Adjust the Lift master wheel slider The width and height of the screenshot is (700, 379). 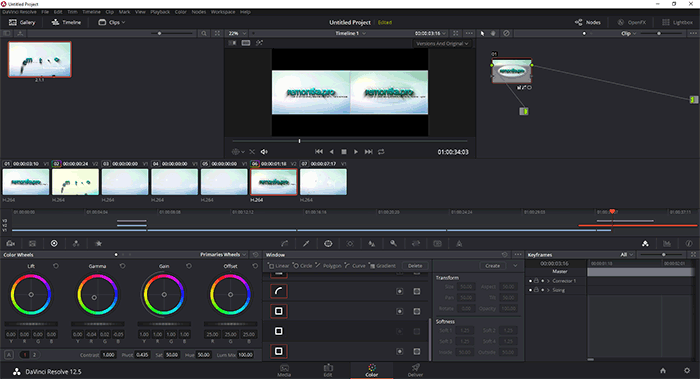click(x=31, y=324)
